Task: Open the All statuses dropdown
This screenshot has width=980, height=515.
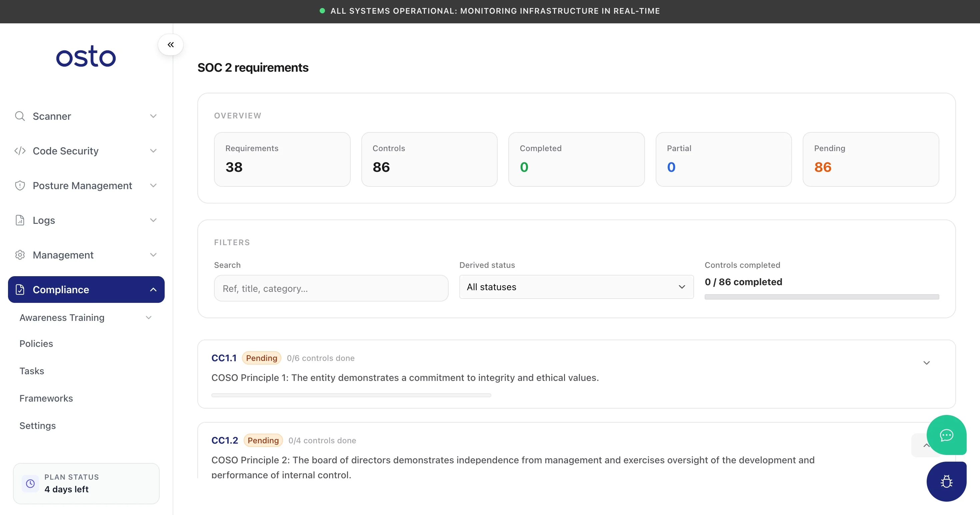Action: click(x=576, y=287)
